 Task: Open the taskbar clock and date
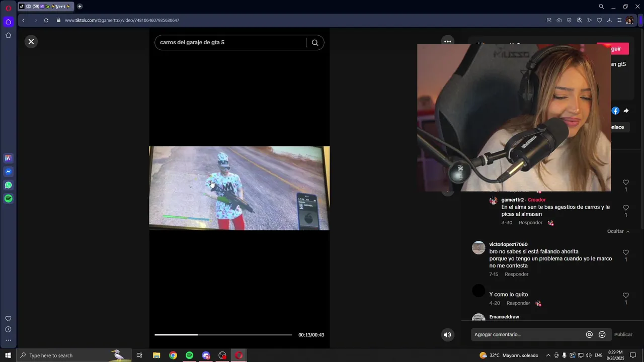(615, 355)
